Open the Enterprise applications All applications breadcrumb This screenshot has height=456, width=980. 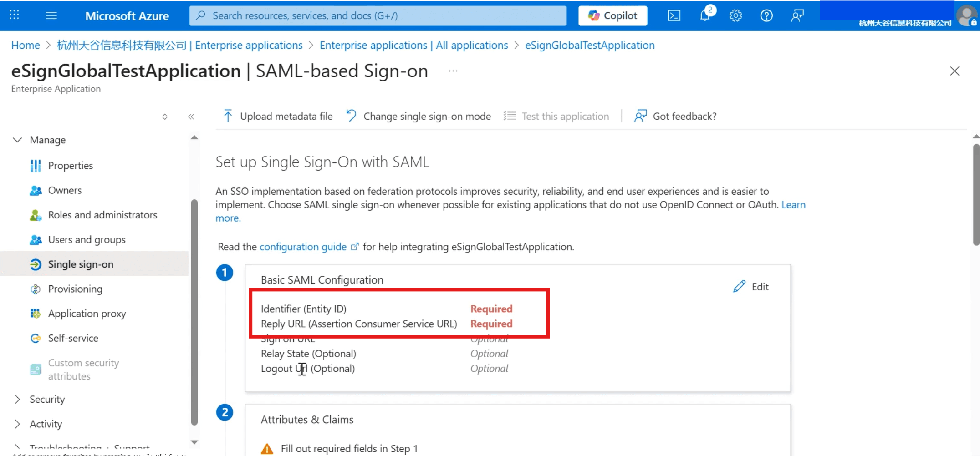[x=413, y=45]
